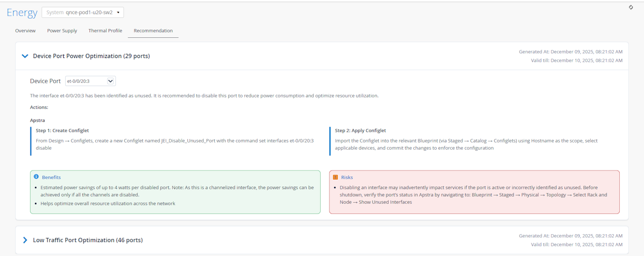Image resolution: width=644 pixels, height=256 pixels.
Task: Click the Step 2: Apply Configlet heading
Action: pos(360,131)
